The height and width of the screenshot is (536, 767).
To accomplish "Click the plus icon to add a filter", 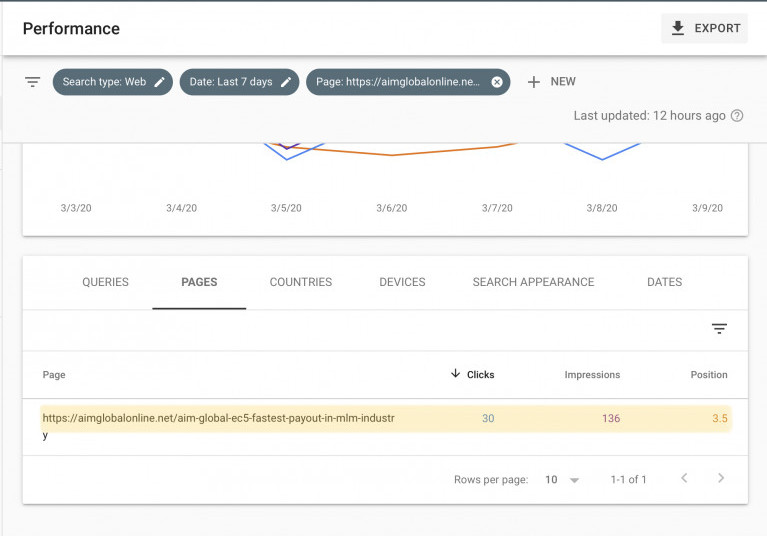I will point(534,82).
